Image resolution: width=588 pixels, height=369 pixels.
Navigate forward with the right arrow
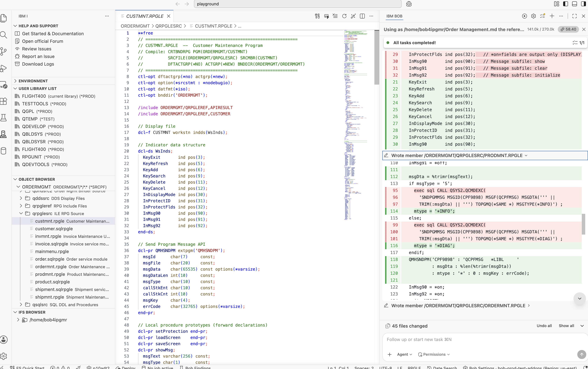[187, 4]
